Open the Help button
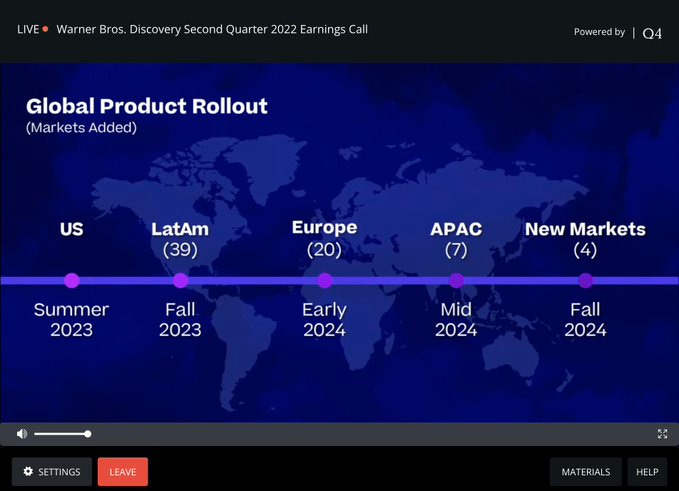 click(x=647, y=472)
